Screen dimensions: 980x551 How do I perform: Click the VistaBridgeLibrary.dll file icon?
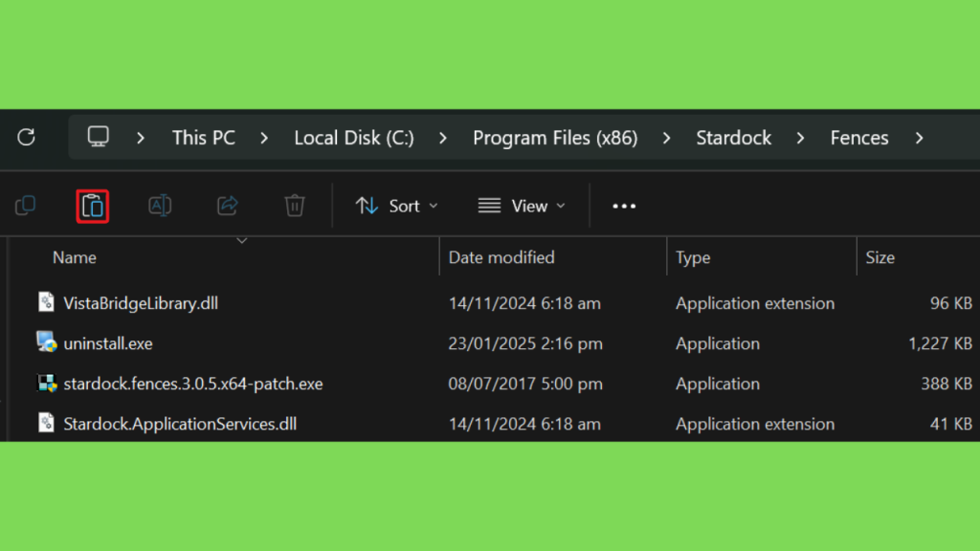(46, 302)
